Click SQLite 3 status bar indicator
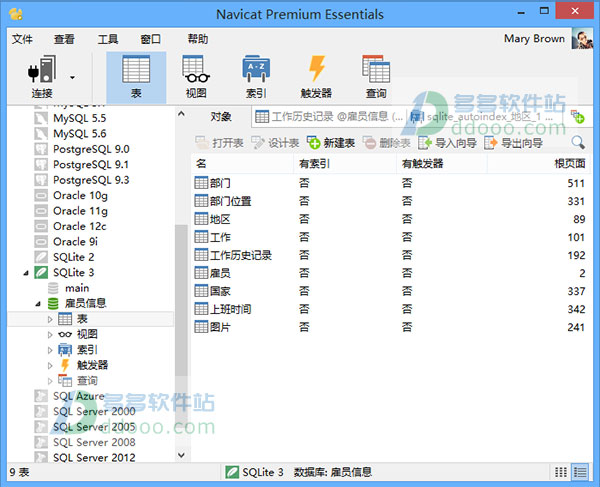The image size is (600, 487). tap(254, 472)
